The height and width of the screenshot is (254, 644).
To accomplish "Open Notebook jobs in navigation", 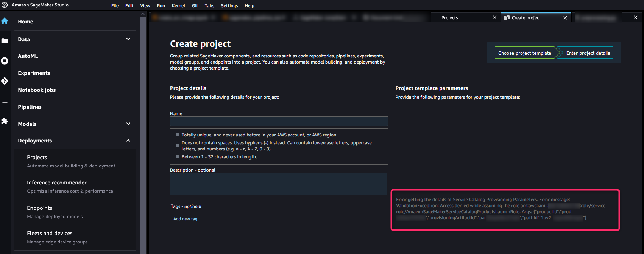I will 37,90.
